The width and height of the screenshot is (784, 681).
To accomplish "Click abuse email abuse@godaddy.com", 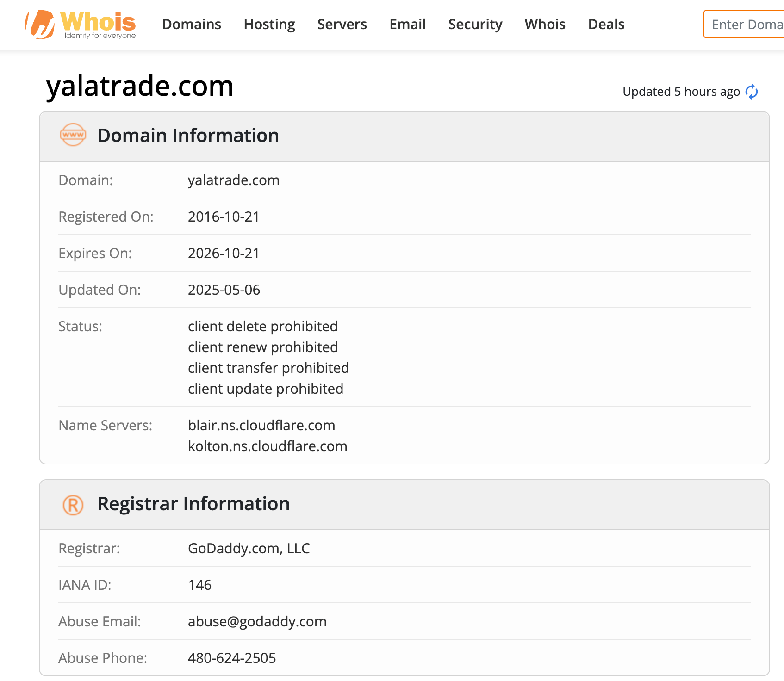I will 257,621.
